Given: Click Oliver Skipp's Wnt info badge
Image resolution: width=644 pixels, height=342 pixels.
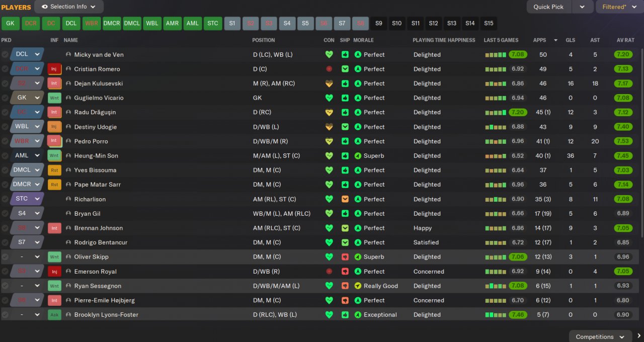Looking at the screenshot, I should pyautogui.click(x=54, y=257).
